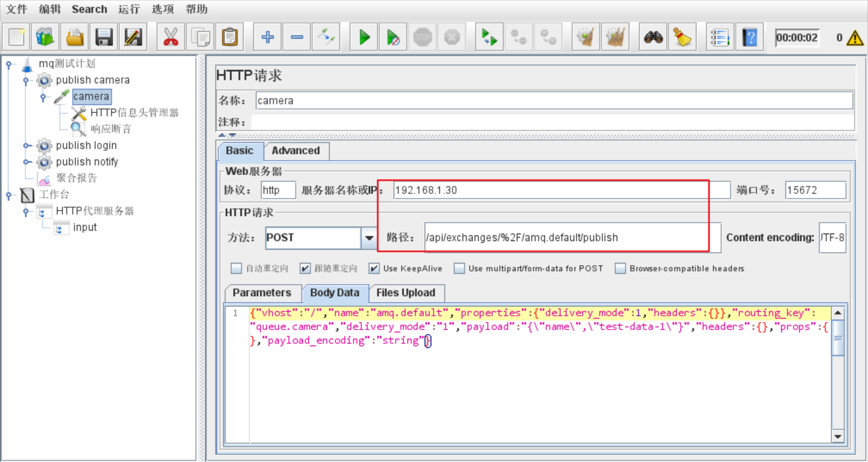The height and width of the screenshot is (462, 868).
Task: Open the 运行 menu
Action: [x=129, y=9]
